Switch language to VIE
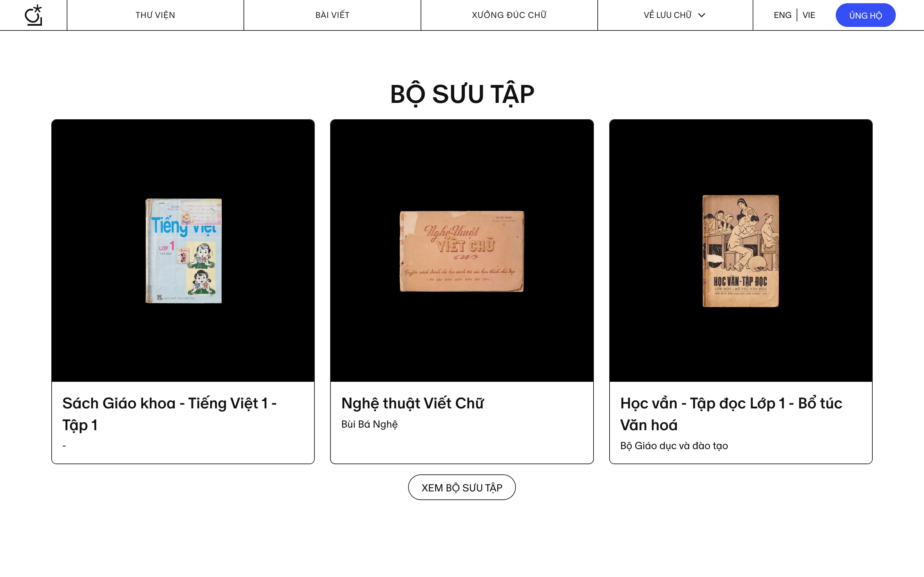The image size is (924, 577). [x=809, y=15]
